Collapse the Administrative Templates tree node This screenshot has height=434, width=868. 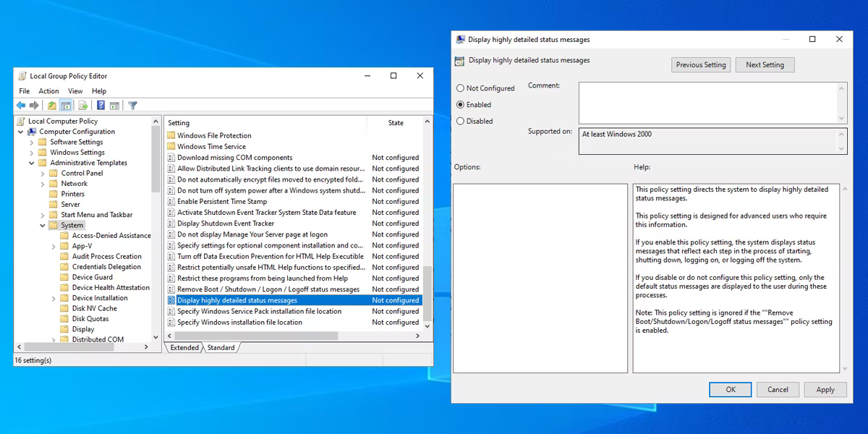pos(32,163)
